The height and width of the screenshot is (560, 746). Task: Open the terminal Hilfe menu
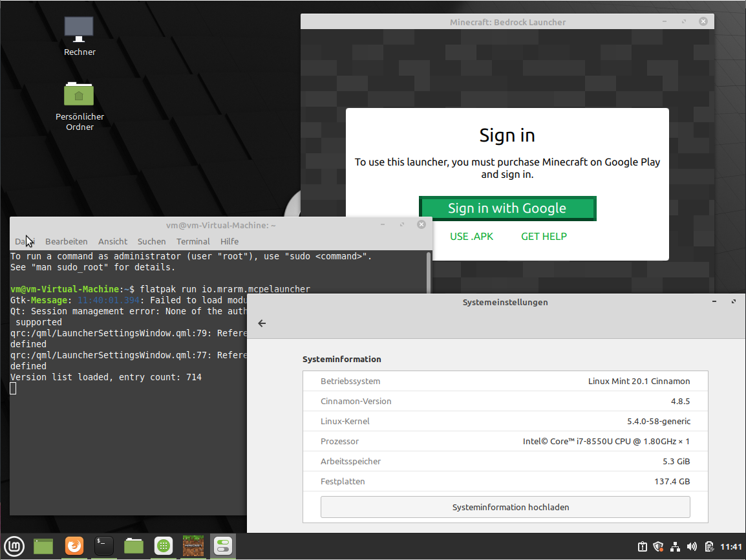229,241
